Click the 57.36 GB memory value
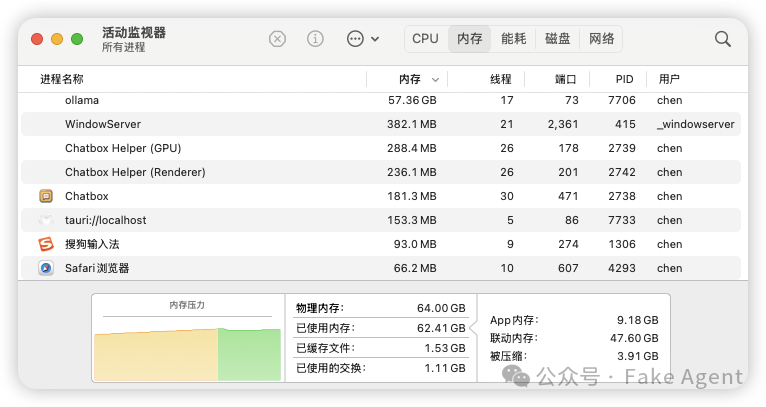Viewport: 766px width, 407px height. click(x=412, y=100)
